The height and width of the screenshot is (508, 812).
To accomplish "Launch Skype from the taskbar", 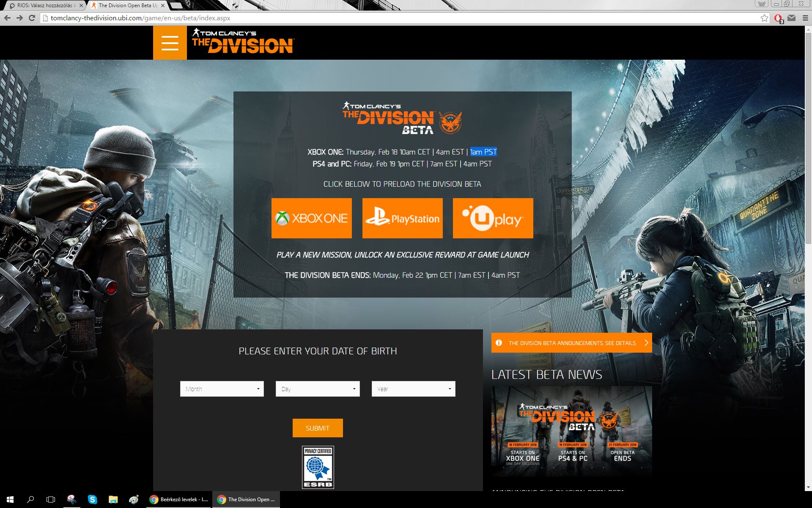I will (92, 500).
